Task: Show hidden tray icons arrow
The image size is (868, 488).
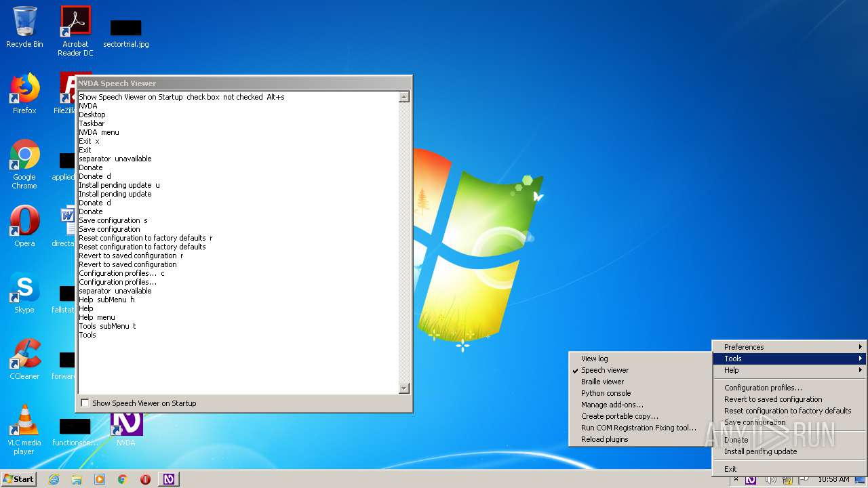Action: (736, 479)
